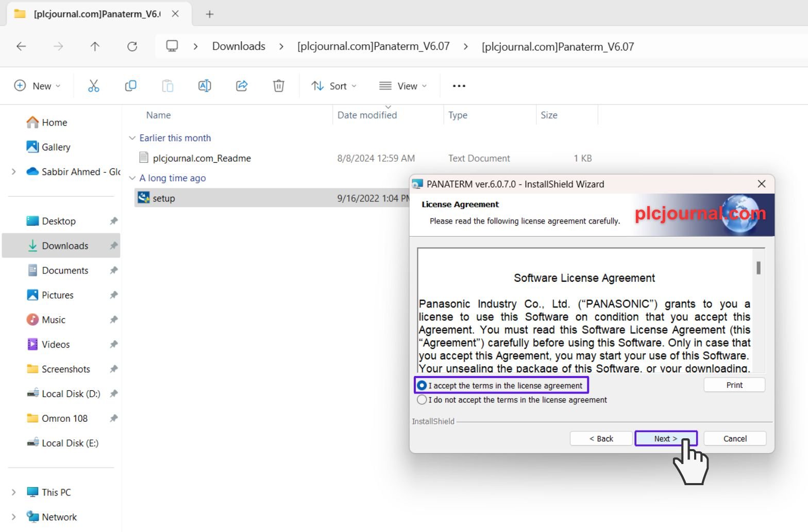Screen dimensions: 808x532
Task: Open the Sort options dropdown
Action: click(x=334, y=86)
